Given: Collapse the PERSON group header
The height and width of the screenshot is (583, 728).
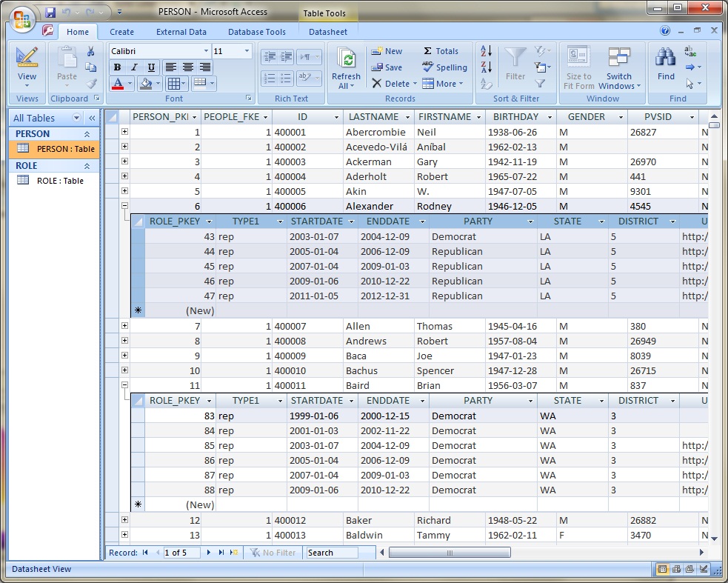Looking at the screenshot, I should [87, 134].
